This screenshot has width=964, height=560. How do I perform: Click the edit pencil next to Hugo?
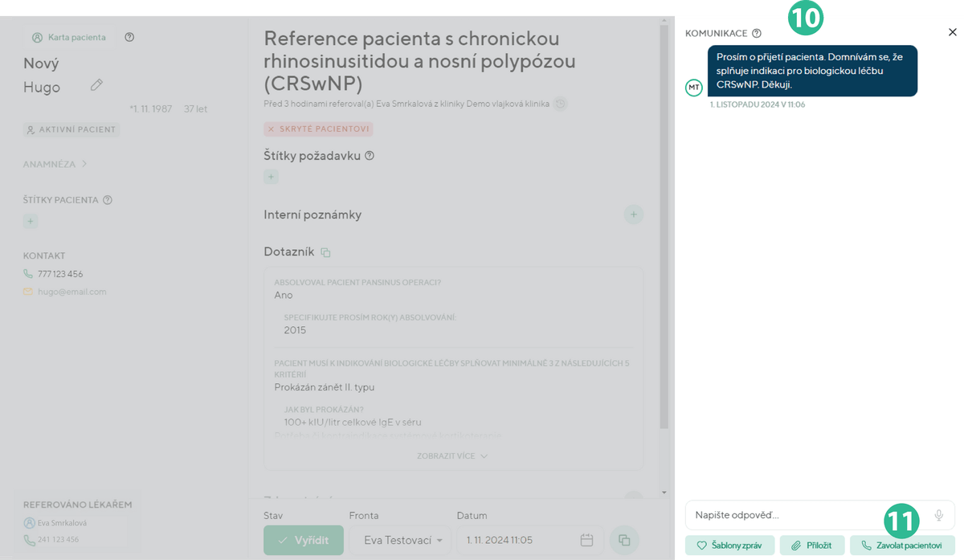point(96,85)
